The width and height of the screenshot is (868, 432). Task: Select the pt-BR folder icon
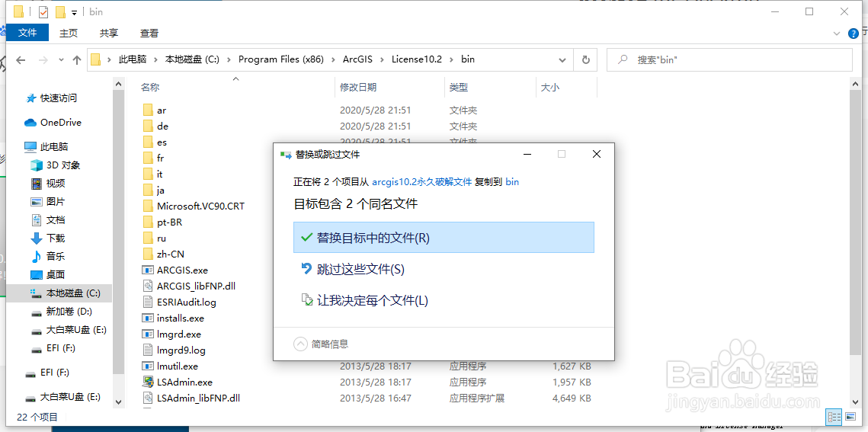147,222
